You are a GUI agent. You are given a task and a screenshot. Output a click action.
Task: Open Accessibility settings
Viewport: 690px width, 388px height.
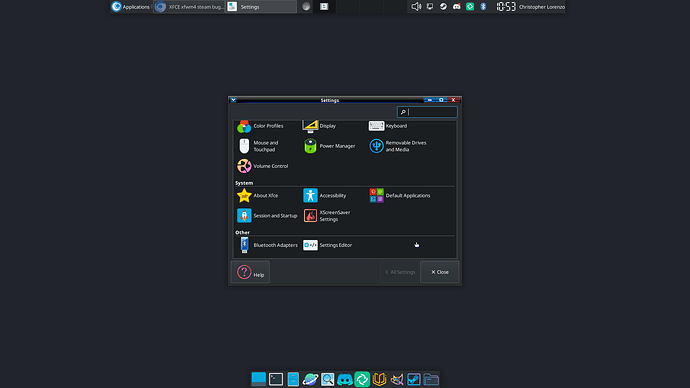pyautogui.click(x=325, y=196)
